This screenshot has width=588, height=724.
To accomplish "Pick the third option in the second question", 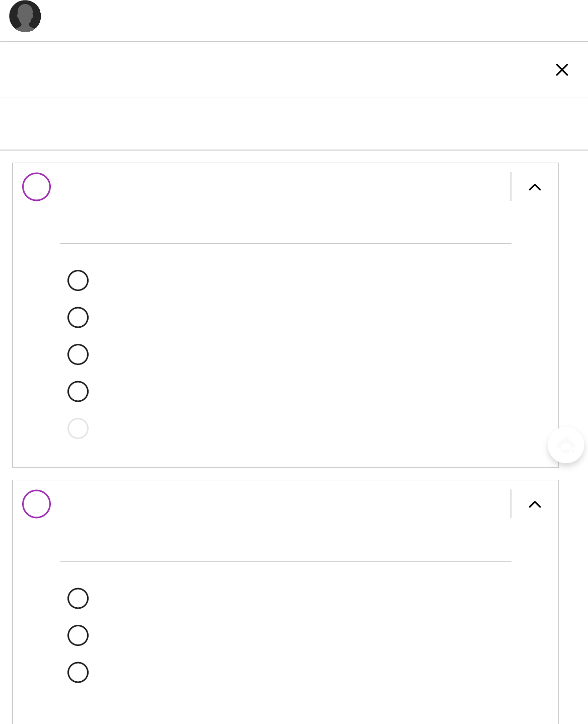I will pos(78,673).
